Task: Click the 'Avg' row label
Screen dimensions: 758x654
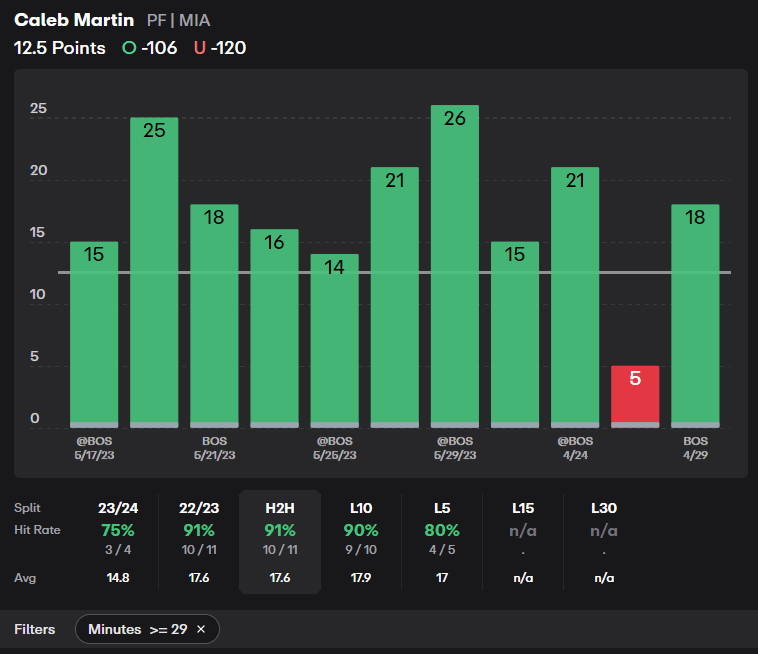Action: click(x=25, y=578)
